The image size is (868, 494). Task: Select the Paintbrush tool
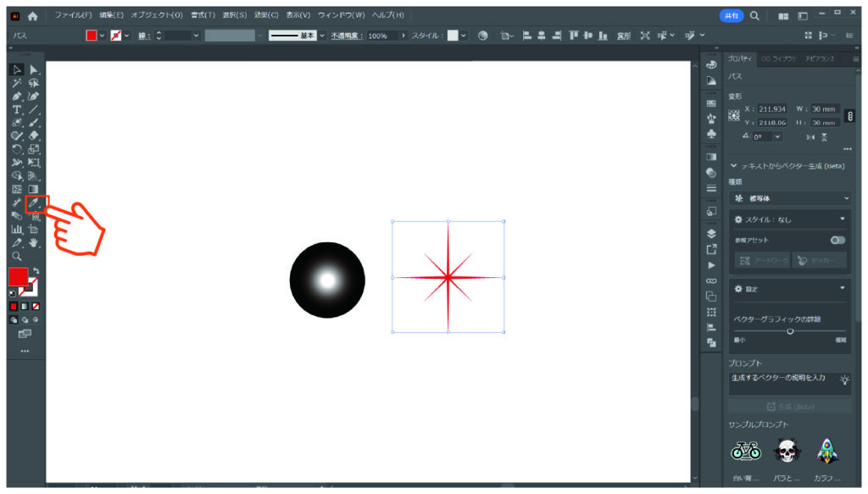34,123
